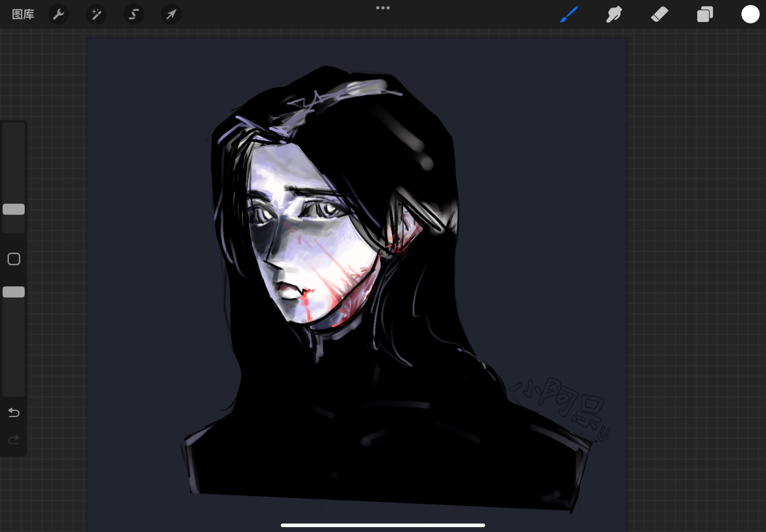Undo the last stroke
The width and height of the screenshot is (766, 532).
[x=14, y=412]
